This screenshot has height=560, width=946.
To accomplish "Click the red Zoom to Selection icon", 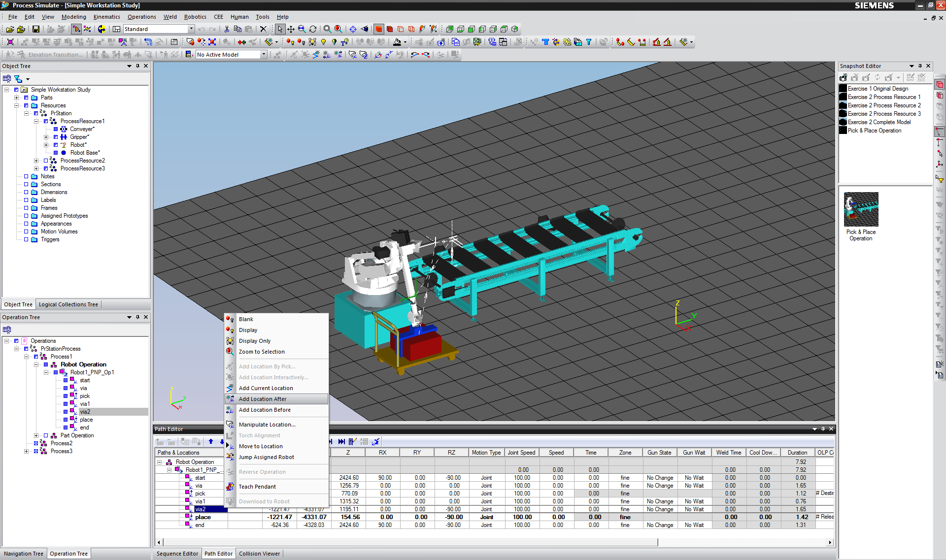I will (338, 29).
